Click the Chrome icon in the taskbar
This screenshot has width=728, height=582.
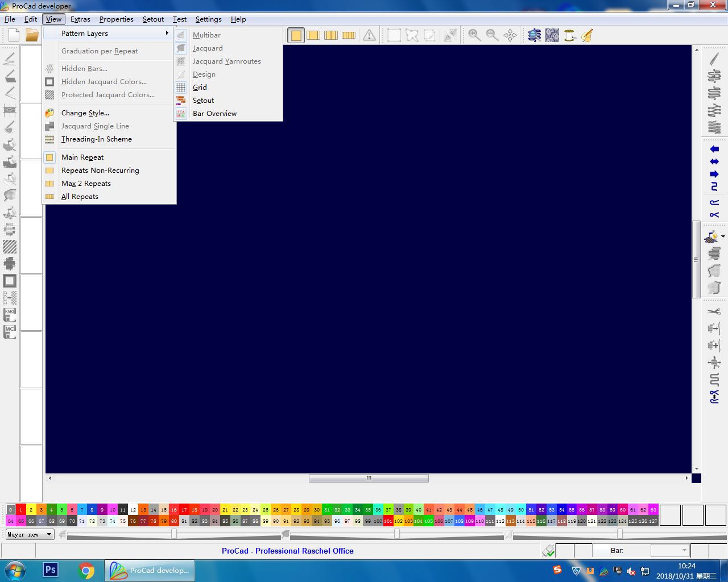86,570
